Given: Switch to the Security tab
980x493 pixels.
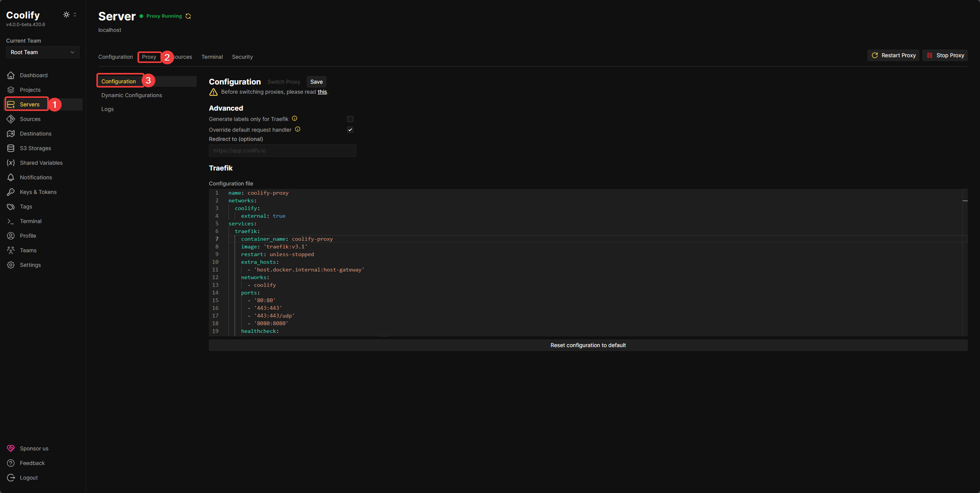Looking at the screenshot, I should pos(242,57).
